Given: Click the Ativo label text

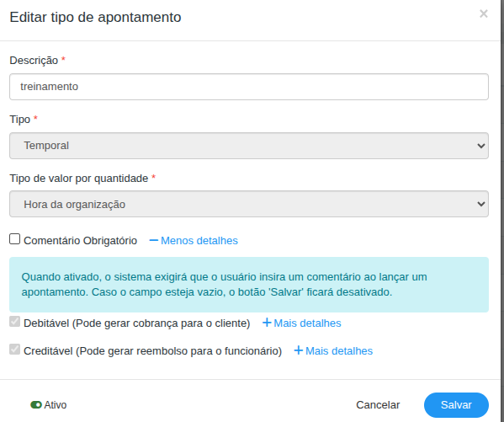Looking at the screenshot, I should [56, 404].
